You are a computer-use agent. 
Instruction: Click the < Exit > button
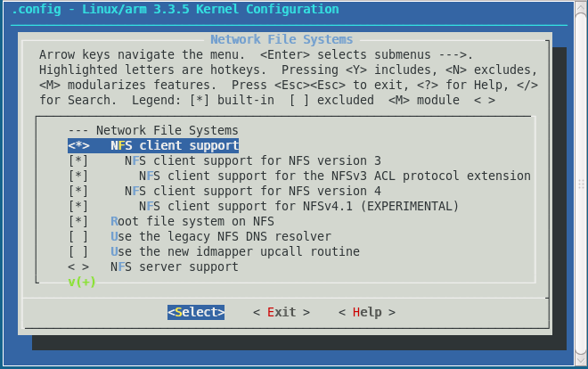[282, 312]
